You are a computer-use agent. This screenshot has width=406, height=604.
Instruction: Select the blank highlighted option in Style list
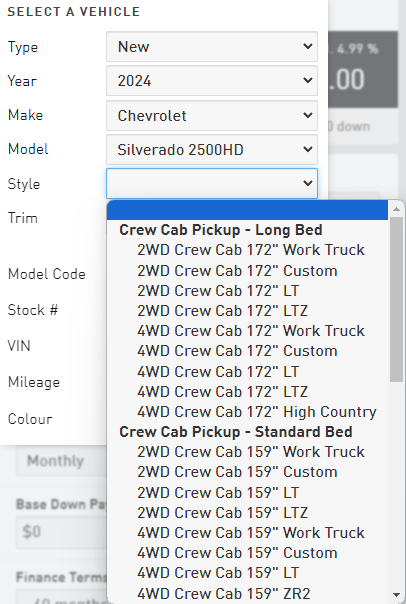[247, 210]
